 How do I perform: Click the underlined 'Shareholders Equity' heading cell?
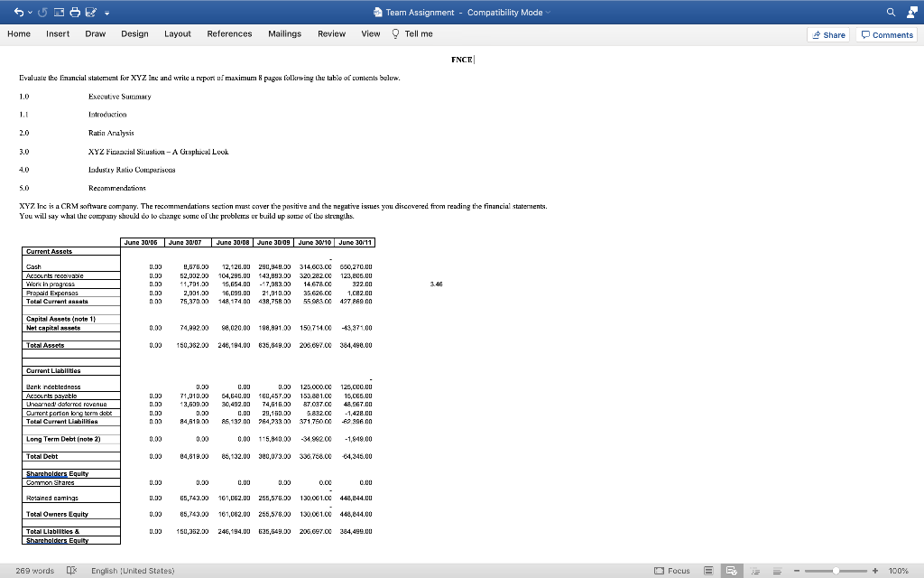click(x=70, y=473)
